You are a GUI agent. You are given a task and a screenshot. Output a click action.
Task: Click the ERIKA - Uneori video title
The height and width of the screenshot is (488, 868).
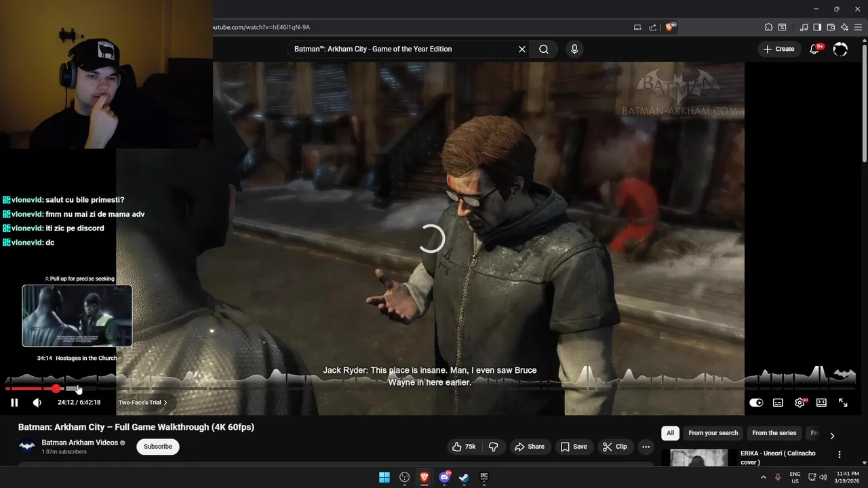[778, 457]
